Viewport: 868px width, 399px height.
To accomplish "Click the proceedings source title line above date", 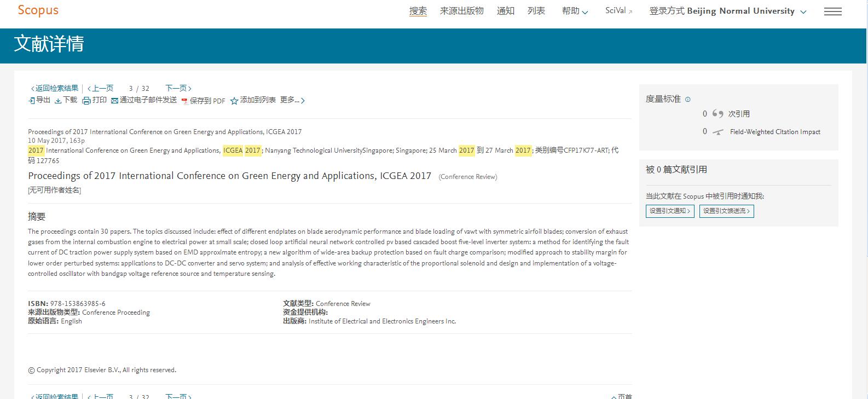I will coord(165,132).
